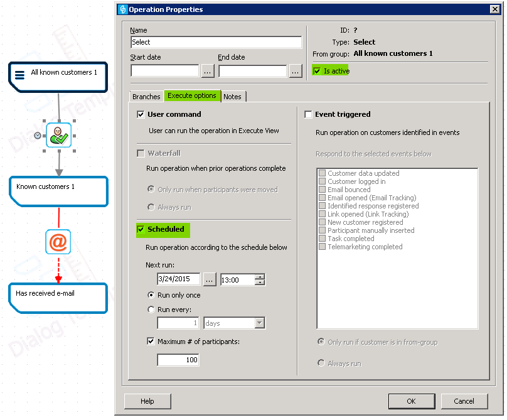The image size is (507, 420).
Task: Select the All known customers 1 group box
Action: click(x=58, y=77)
